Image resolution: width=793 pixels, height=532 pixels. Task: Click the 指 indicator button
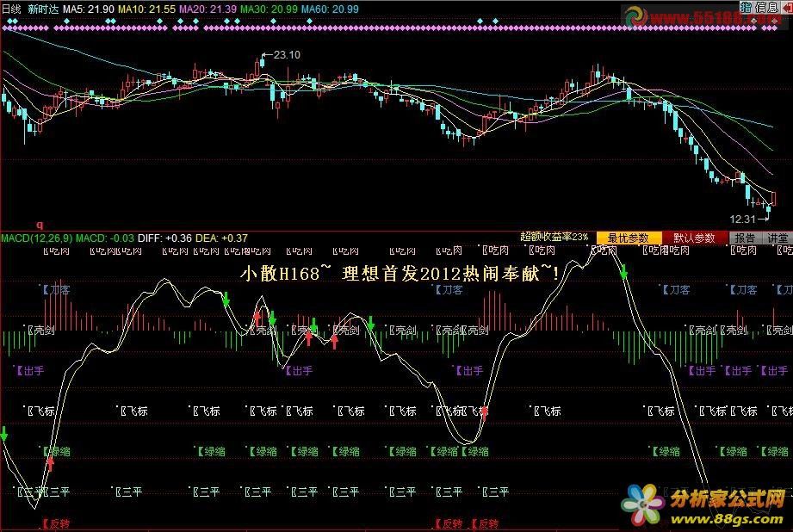point(746,7)
